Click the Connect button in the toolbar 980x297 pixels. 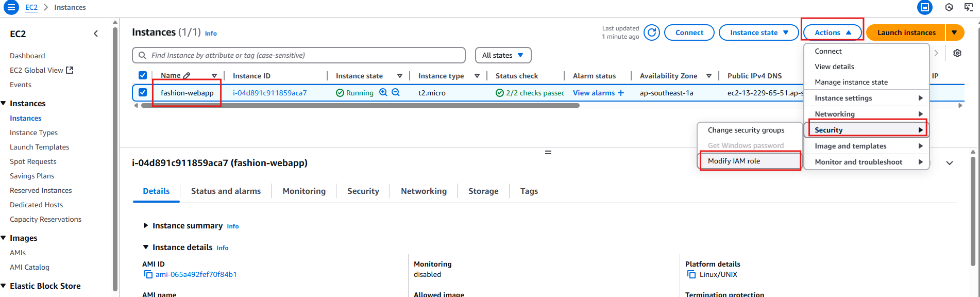689,32
